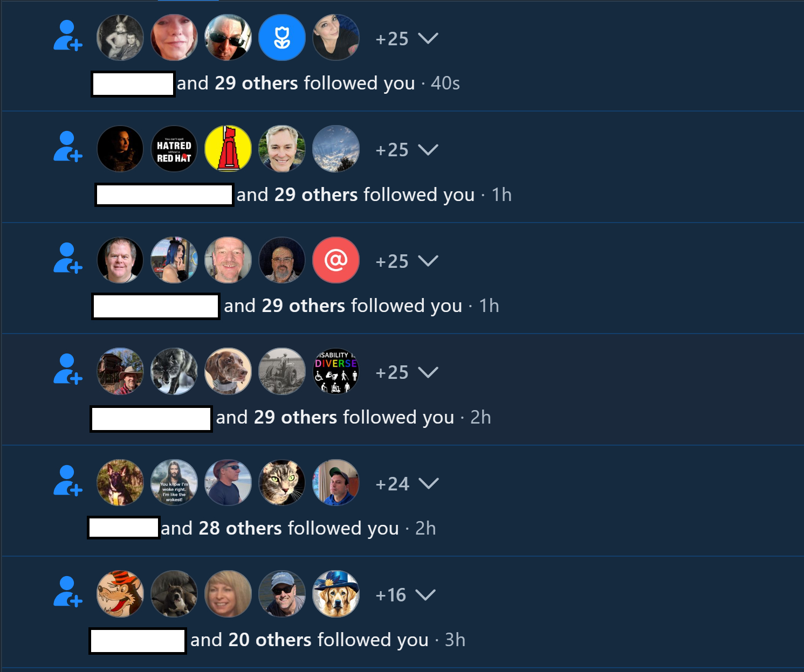Open the tabby cat face avatar
The width and height of the screenshot is (804, 672).
282,483
